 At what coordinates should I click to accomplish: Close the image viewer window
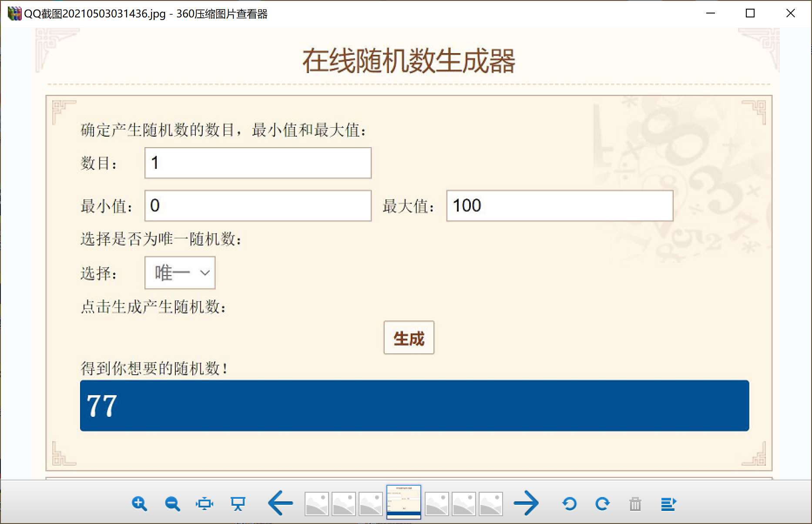click(791, 13)
